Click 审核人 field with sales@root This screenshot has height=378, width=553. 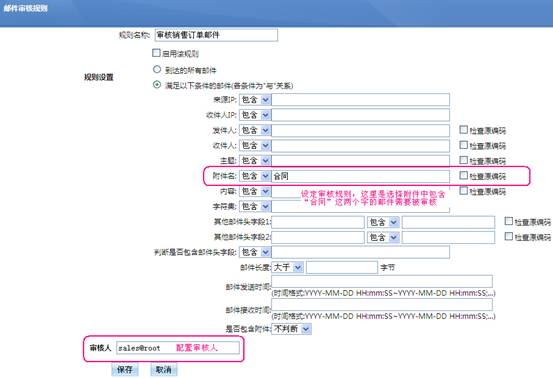(178, 348)
